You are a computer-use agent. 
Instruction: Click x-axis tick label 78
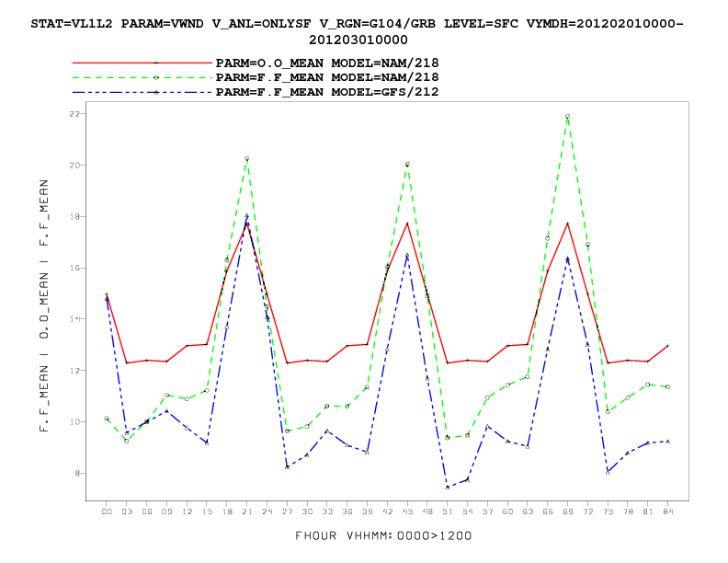tap(628, 511)
